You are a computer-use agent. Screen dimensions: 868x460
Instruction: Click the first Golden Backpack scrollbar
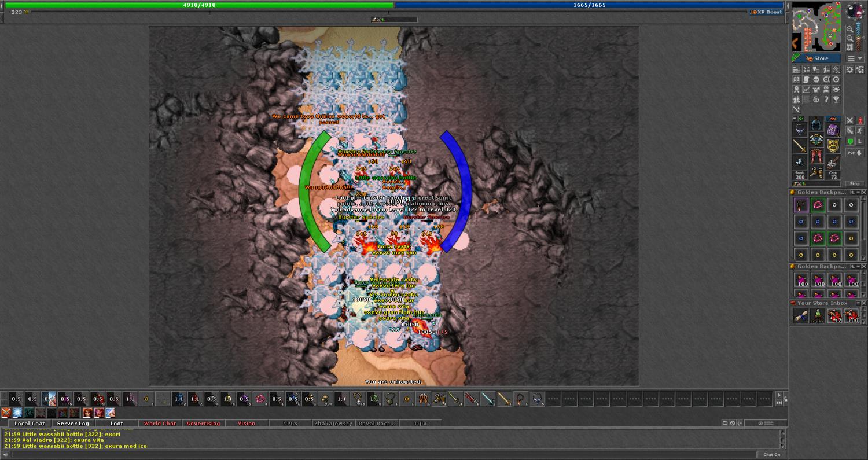pos(863,229)
